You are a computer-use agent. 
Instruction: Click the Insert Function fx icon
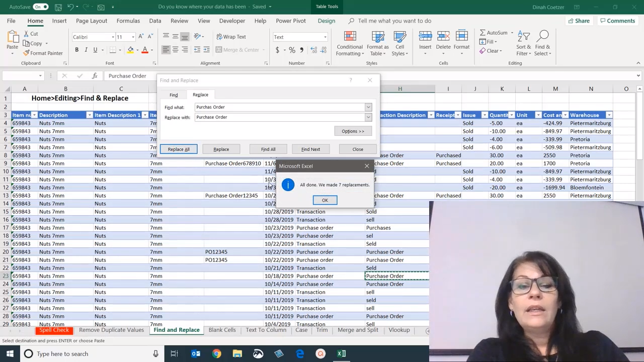point(95,76)
